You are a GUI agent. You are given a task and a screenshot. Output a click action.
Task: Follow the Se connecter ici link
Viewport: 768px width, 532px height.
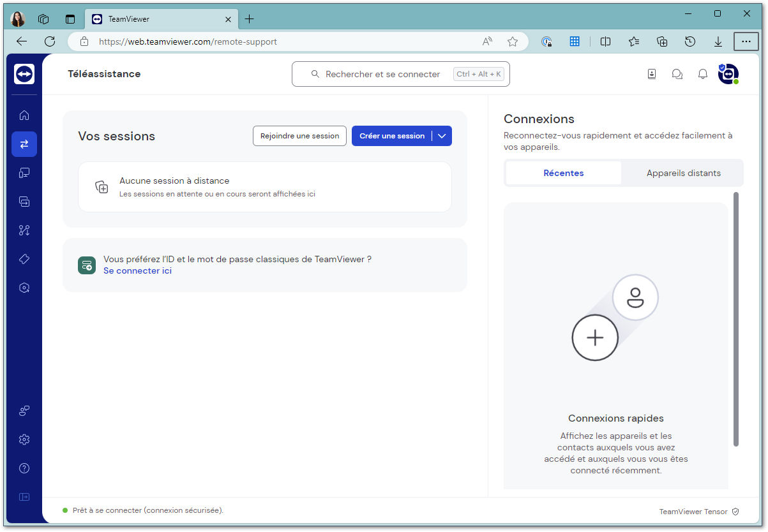tap(137, 270)
